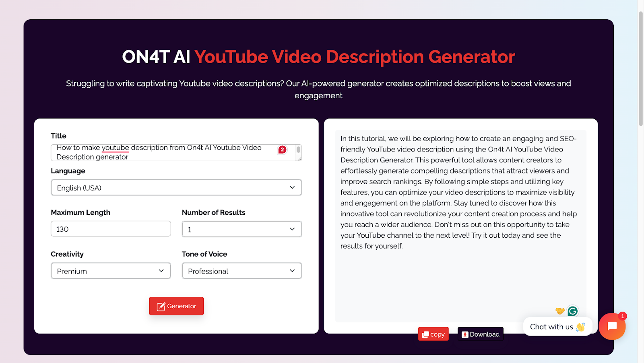Click the subtitle starting 'Struggling to write captivating'

pos(318,89)
